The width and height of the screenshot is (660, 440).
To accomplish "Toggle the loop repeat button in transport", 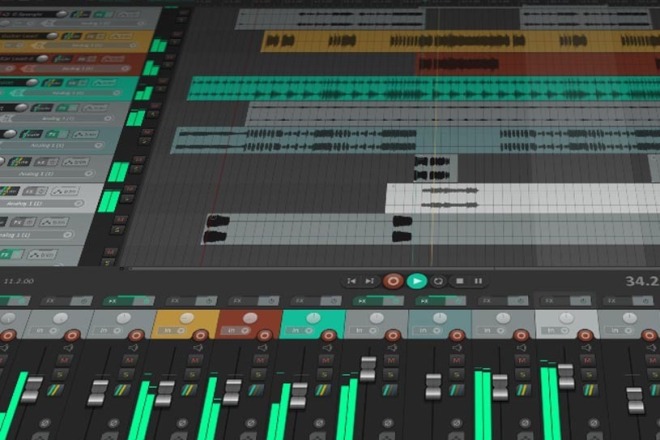I will point(438,281).
